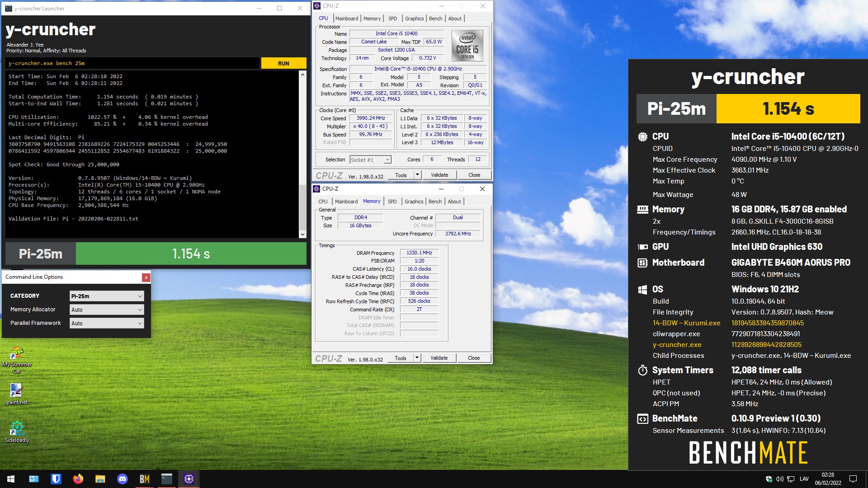This screenshot has width=868, height=488.
Task: Open Graphics tab in upper CPU-Z
Action: pyautogui.click(x=414, y=19)
